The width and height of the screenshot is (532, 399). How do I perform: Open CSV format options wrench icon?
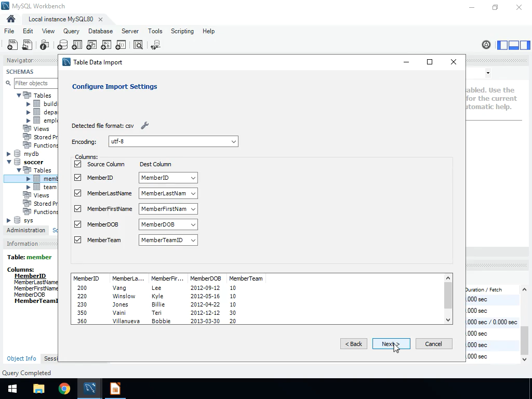pyautogui.click(x=145, y=125)
